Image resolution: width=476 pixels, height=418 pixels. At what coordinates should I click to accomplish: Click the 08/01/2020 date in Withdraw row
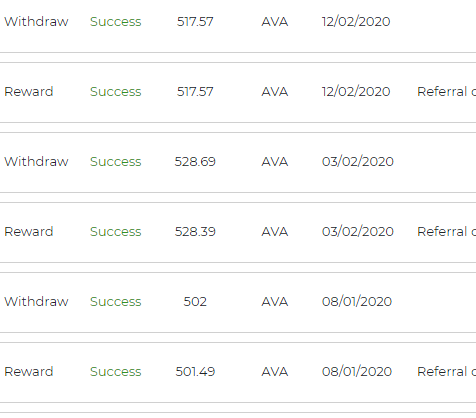[x=357, y=302]
